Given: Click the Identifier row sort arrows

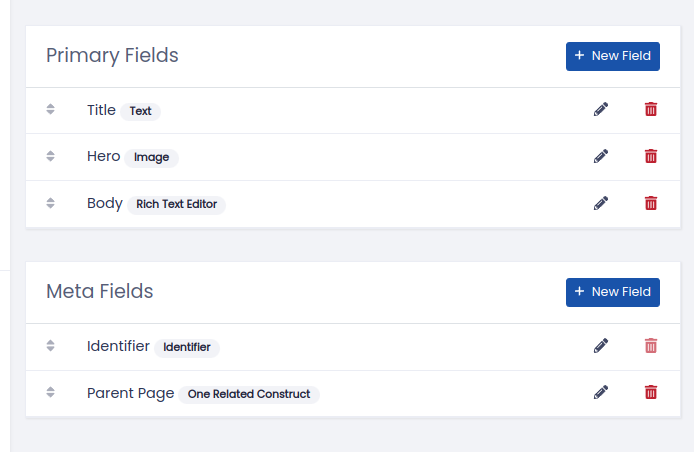Looking at the screenshot, I should click(x=50, y=346).
